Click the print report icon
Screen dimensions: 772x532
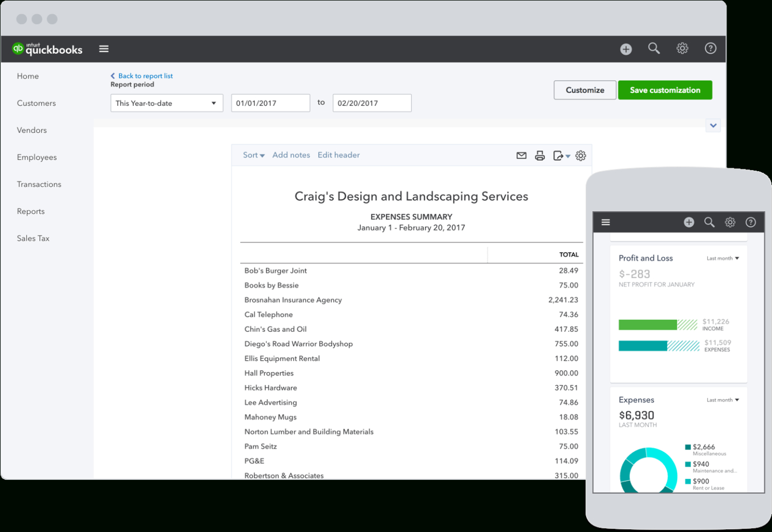click(540, 155)
